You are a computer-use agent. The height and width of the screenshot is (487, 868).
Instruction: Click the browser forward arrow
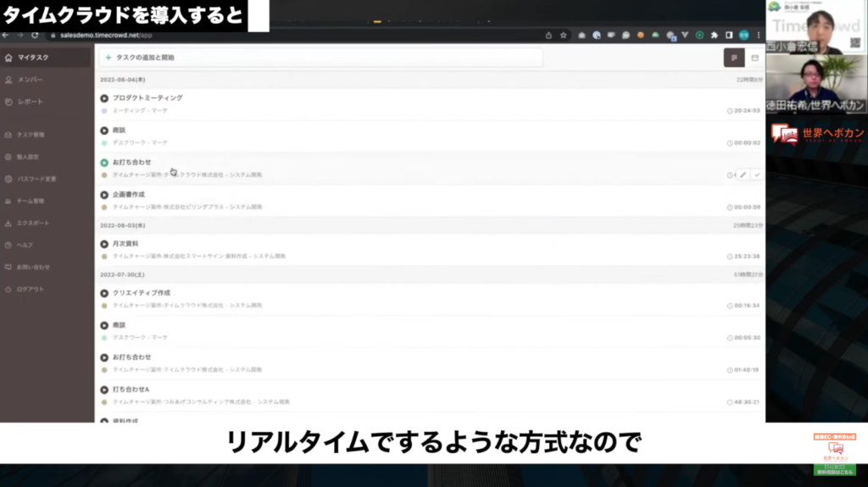(20, 35)
